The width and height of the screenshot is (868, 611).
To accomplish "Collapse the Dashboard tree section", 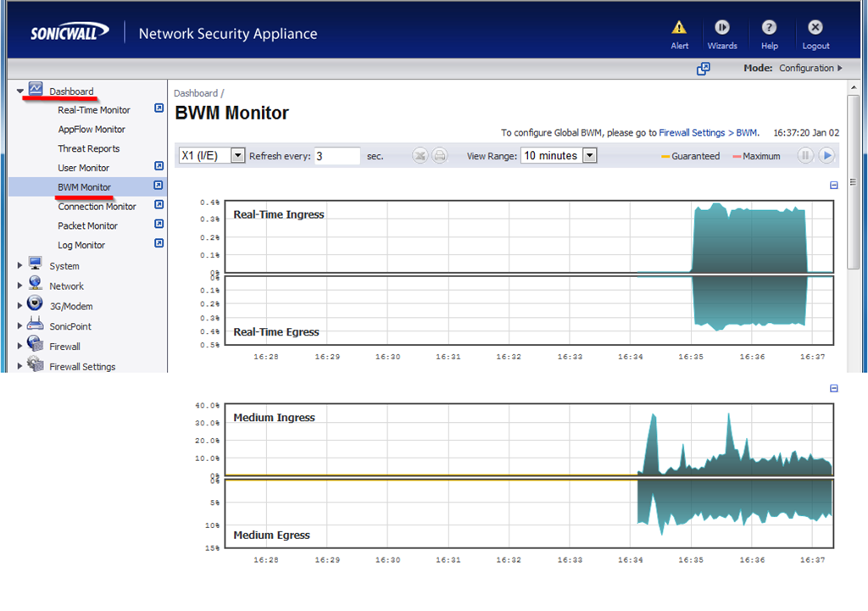I will [x=20, y=91].
